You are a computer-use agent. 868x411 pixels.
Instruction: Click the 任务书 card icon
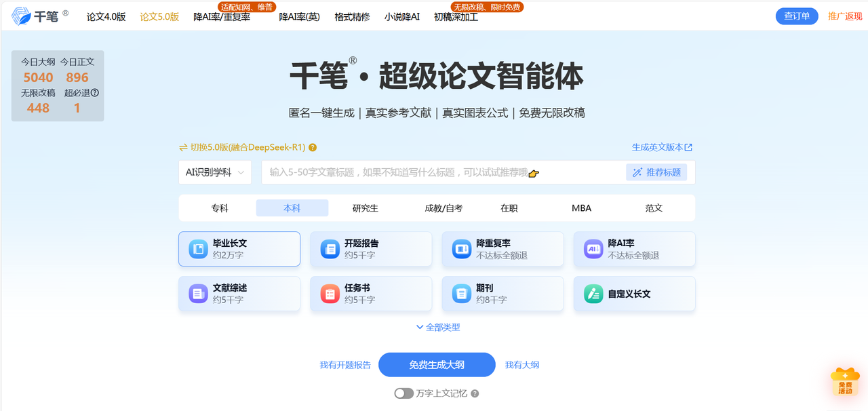click(x=330, y=294)
